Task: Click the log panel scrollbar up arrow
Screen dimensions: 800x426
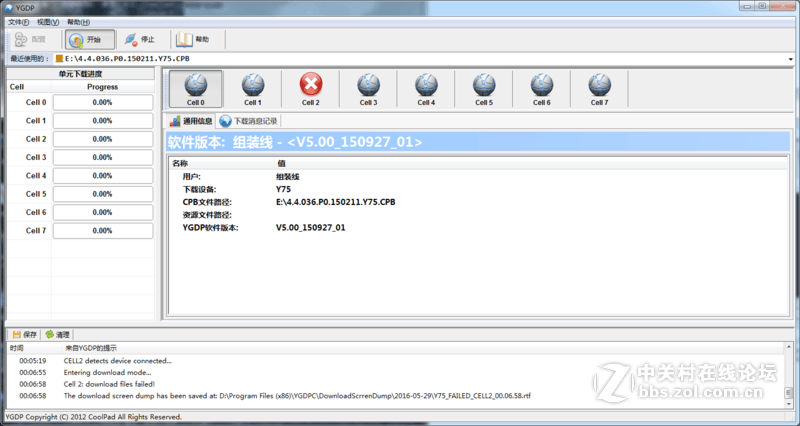Action: [789, 347]
